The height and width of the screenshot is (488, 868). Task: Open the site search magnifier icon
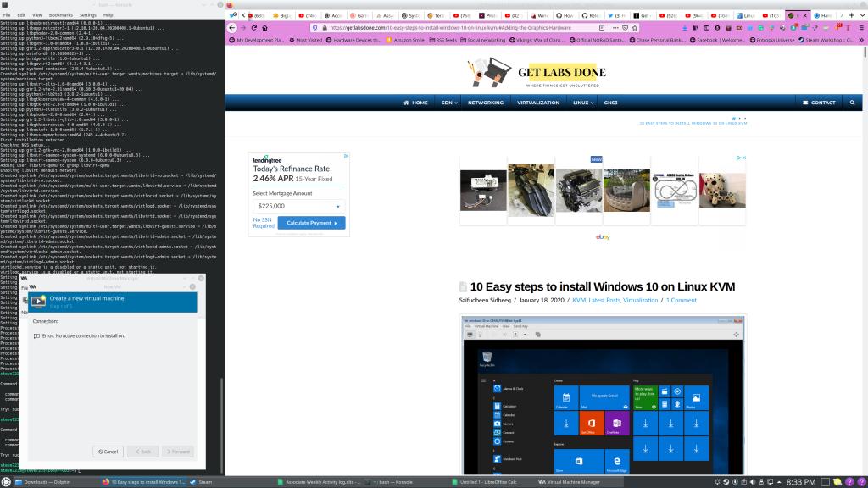pos(853,103)
